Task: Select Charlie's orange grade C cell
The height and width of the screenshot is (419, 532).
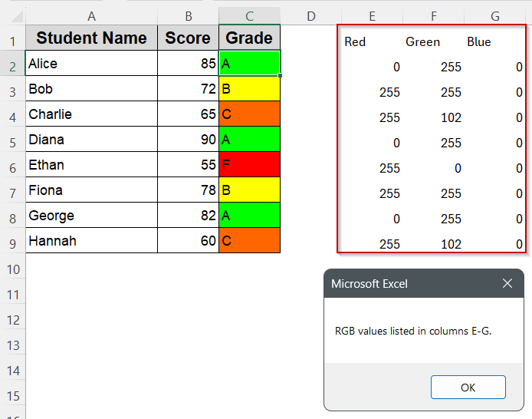Action: tap(249, 114)
